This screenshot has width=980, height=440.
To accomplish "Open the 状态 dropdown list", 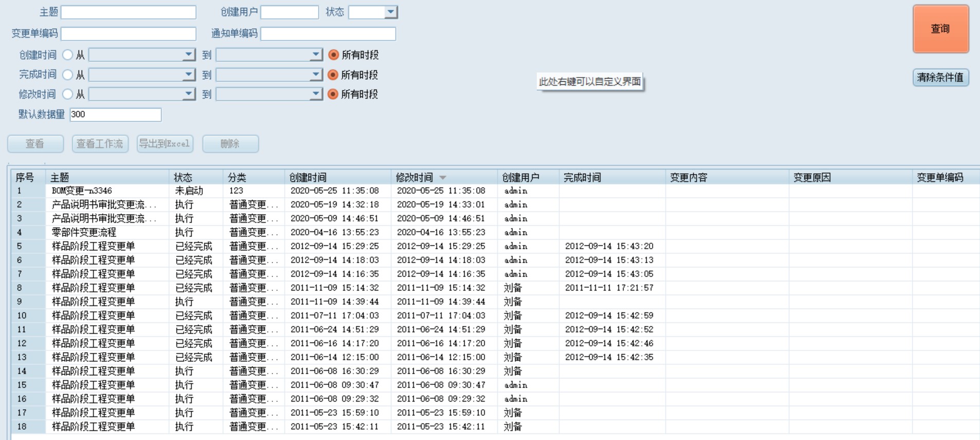I will click(x=391, y=12).
